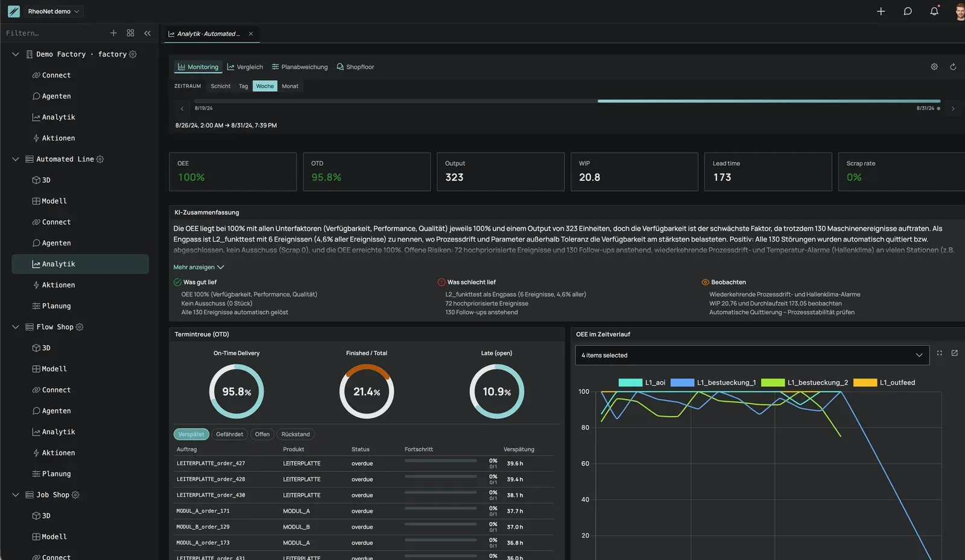
Task: Set Zeitraum to Schicht
Action: coord(220,86)
